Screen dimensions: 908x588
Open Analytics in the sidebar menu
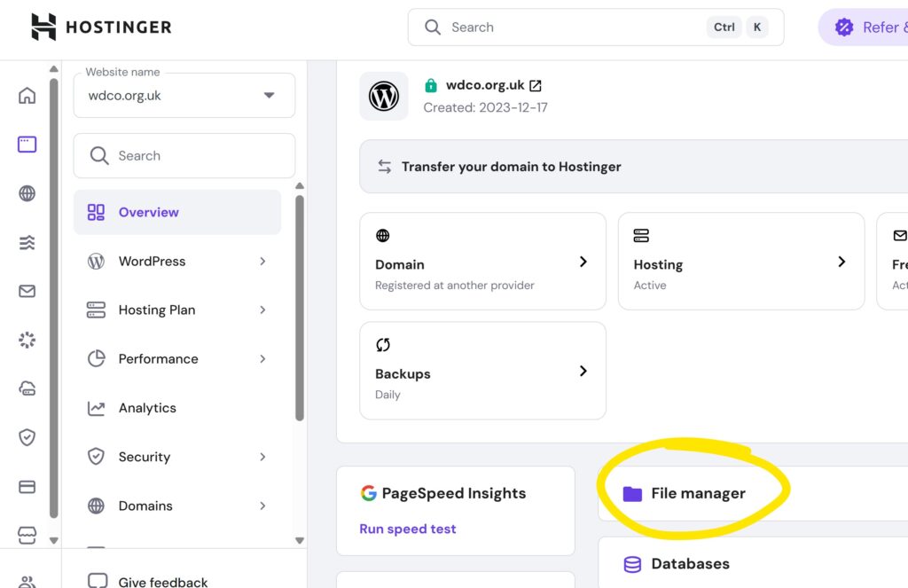click(147, 408)
